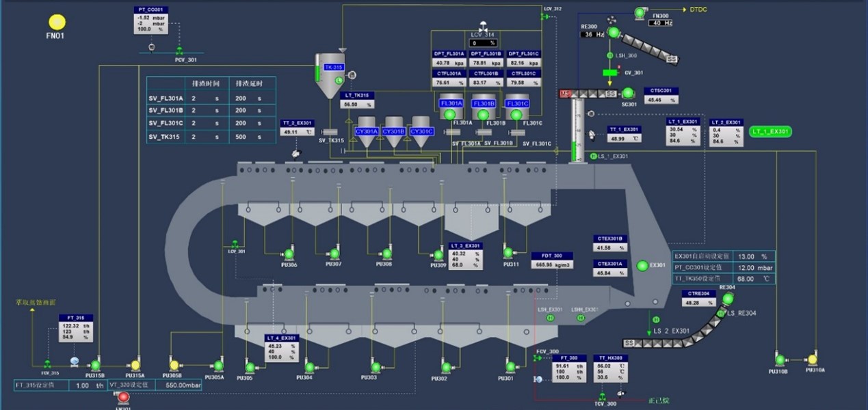Edit the TT_TK350 setpoint 68.00 ℃
The height and width of the screenshot is (410, 868).
[x=754, y=279]
